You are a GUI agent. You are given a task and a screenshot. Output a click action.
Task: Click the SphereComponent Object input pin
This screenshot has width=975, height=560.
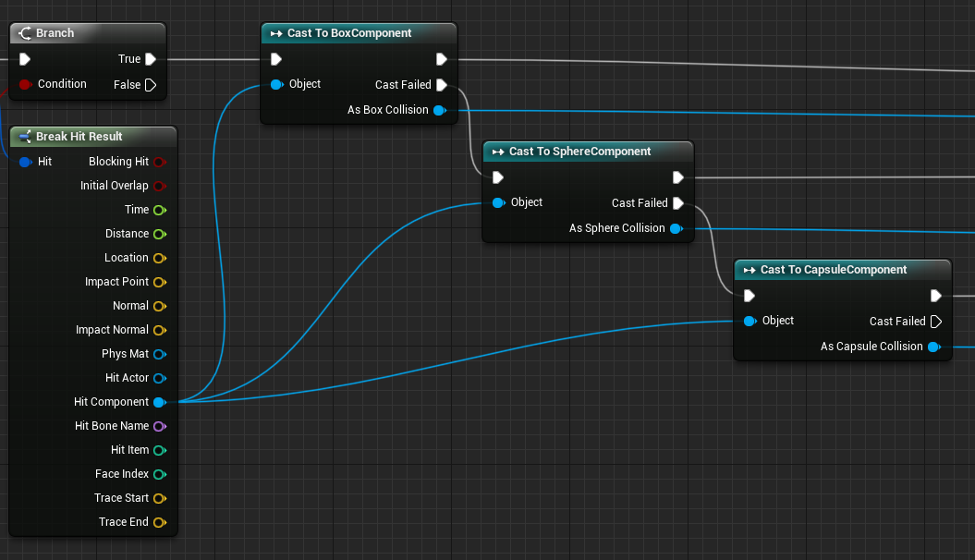tap(499, 202)
